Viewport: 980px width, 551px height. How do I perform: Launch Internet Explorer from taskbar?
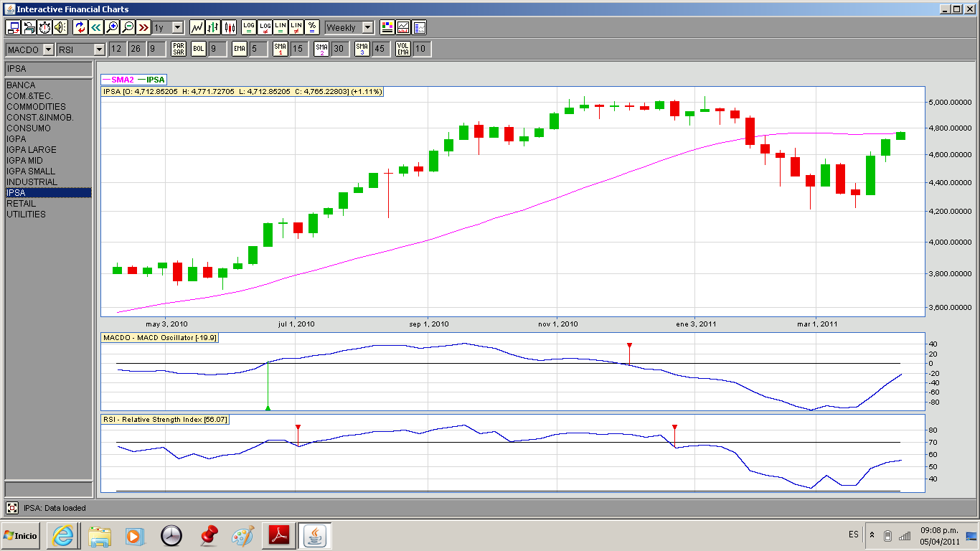[x=63, y=536]
